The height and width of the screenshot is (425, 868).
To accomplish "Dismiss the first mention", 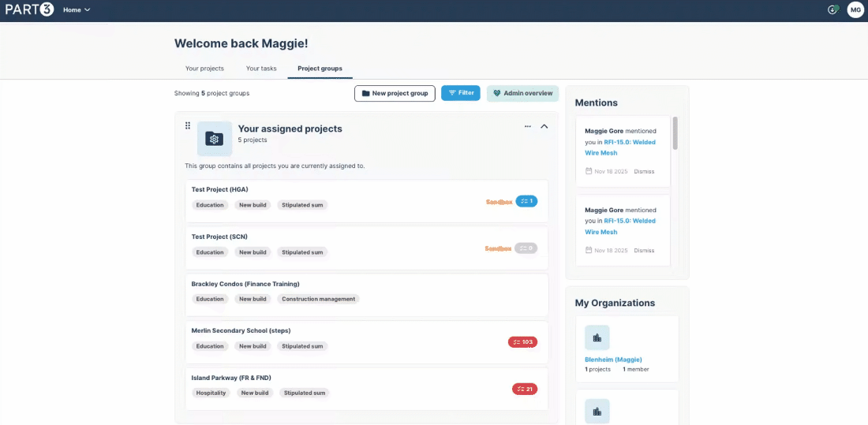I will pos(644,172).
